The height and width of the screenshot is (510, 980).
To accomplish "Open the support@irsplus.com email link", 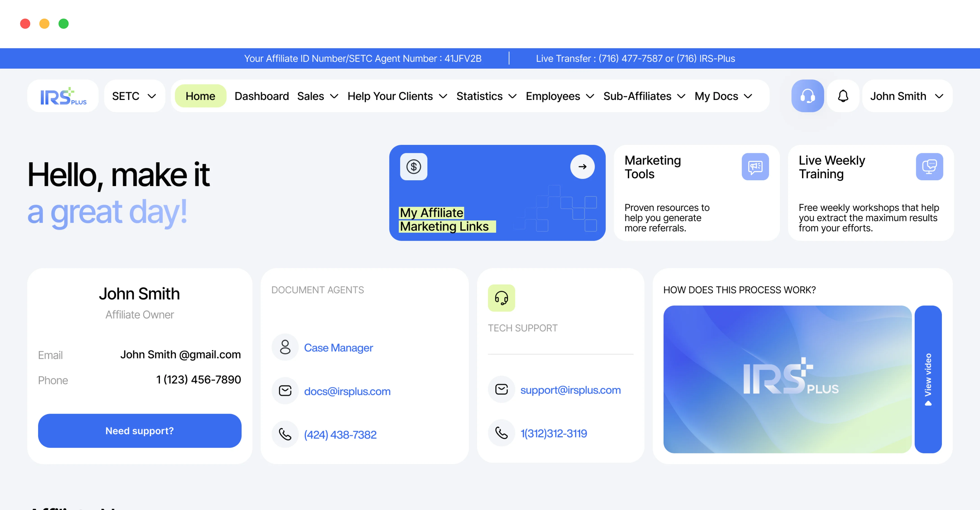I will pyautogui.click(x=570, y=390).
